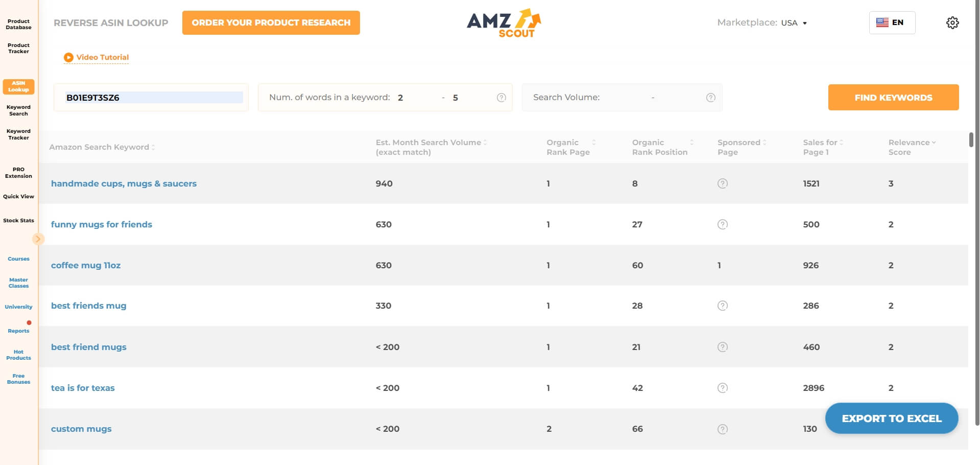Viewport: 980px width, 465px height.
Task: Click search volume 940 cell
Action: click(x=384, y=183)
